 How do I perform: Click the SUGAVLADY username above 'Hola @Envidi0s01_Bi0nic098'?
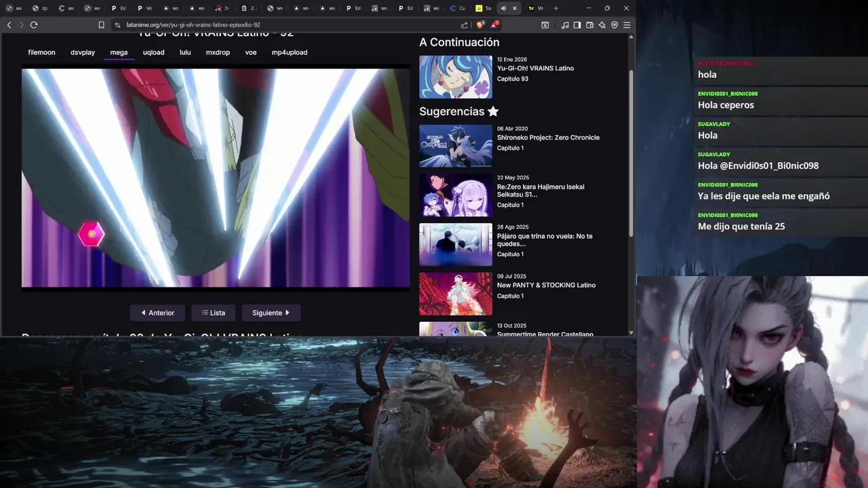(x=714, y=155)
